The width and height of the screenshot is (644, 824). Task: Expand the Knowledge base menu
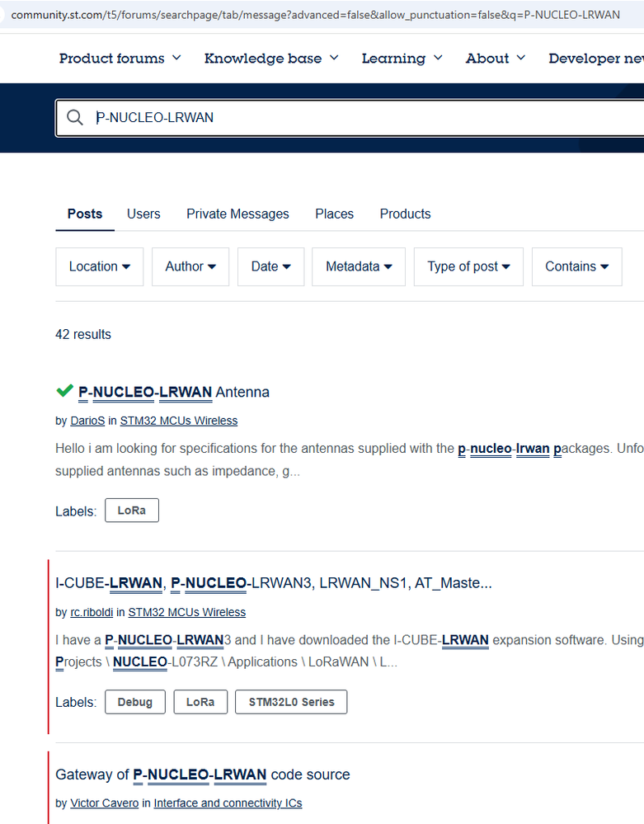tap(271, 59)
